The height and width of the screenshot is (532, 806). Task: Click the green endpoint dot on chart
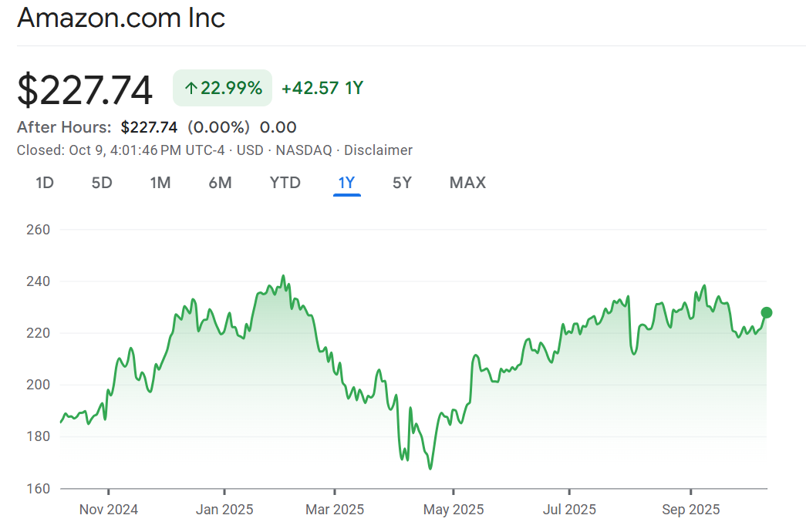(x=767, y=312)
